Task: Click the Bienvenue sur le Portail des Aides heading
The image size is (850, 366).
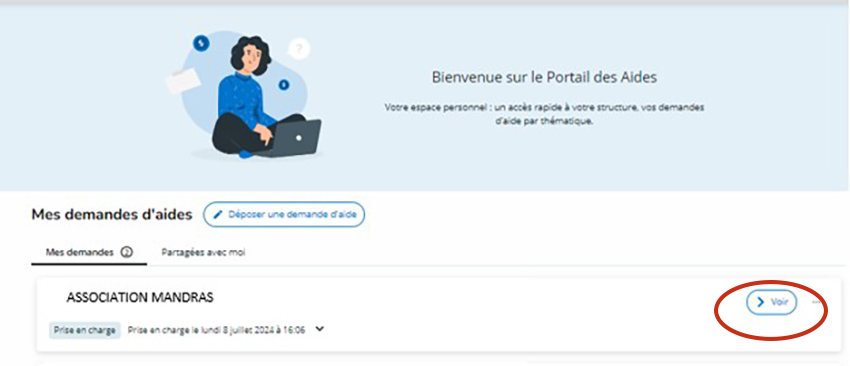Action: [x=544, y=78]
